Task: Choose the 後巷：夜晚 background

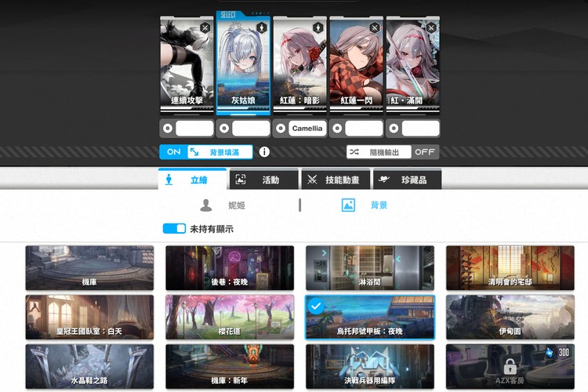Action: tap(230, 268)
